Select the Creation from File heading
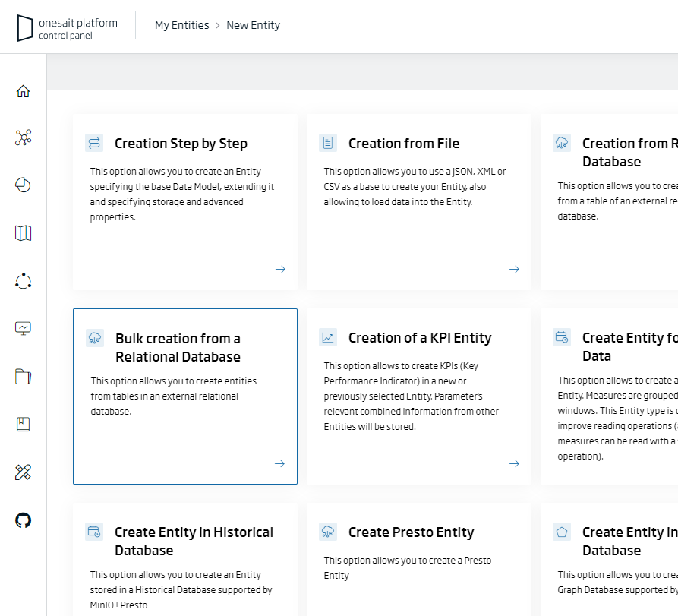 [x=404, y=144]
